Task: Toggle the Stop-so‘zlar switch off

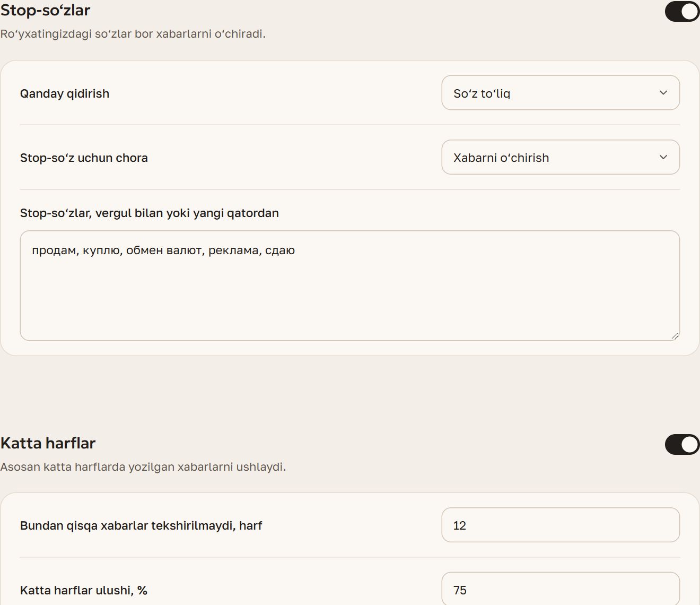Action: coord(682,12)
